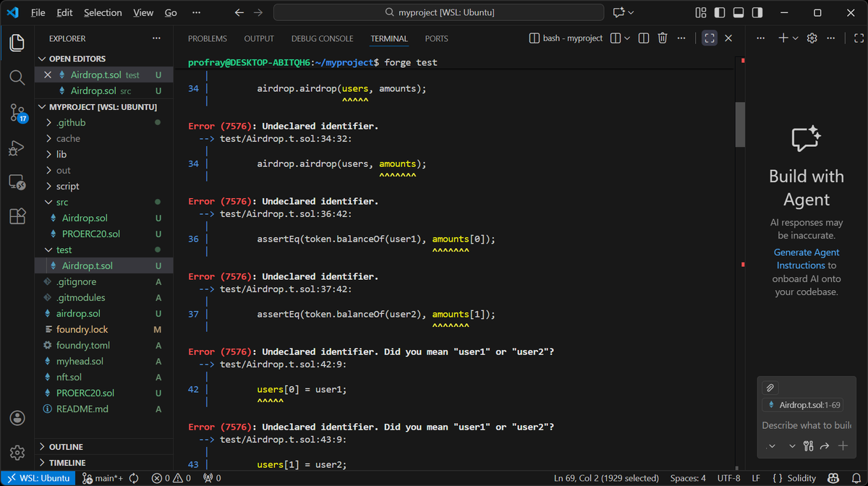868x486 pixels.
Task: Kill the terminal with trash icon
Action: click(662, 38)
